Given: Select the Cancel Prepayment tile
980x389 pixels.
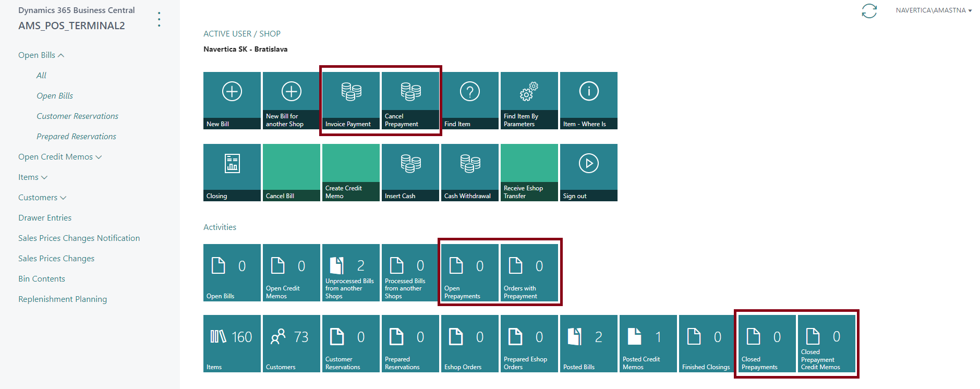Looking at the screenshot, I should [x=410, y=101].
